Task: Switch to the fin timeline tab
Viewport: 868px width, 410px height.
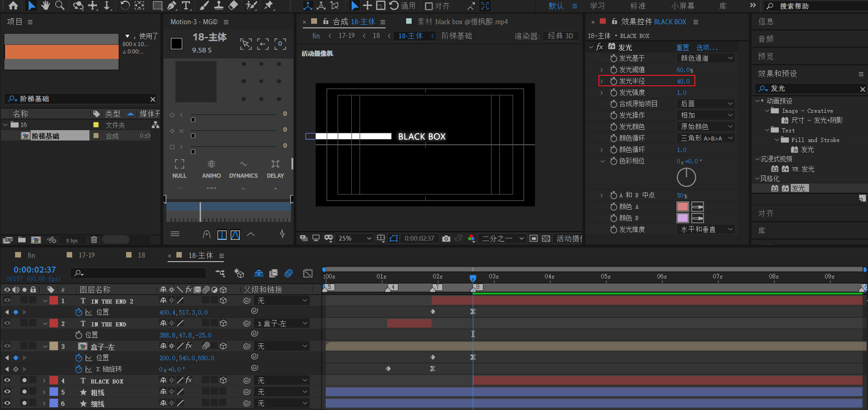Action: (32, 255)
